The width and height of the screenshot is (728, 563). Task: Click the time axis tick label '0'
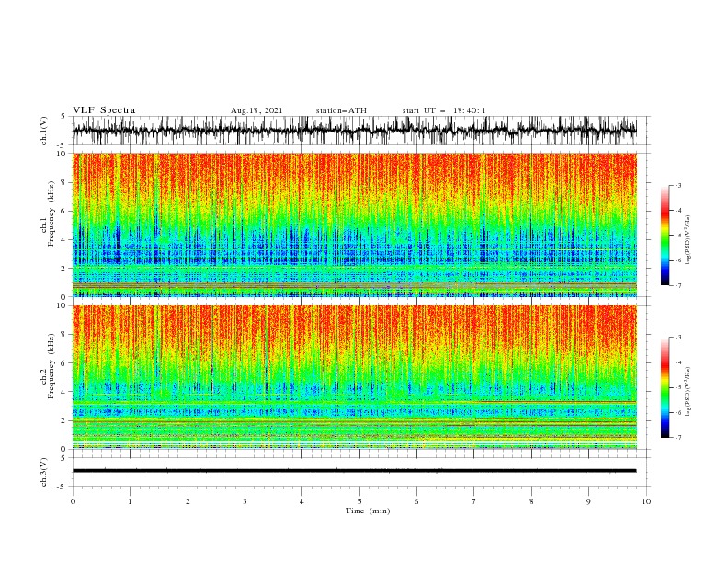(x=73, y=501)
